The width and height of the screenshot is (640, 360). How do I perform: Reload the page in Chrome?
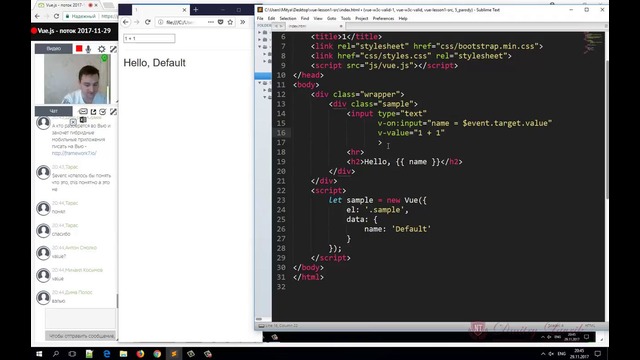(x=56, y=16)
